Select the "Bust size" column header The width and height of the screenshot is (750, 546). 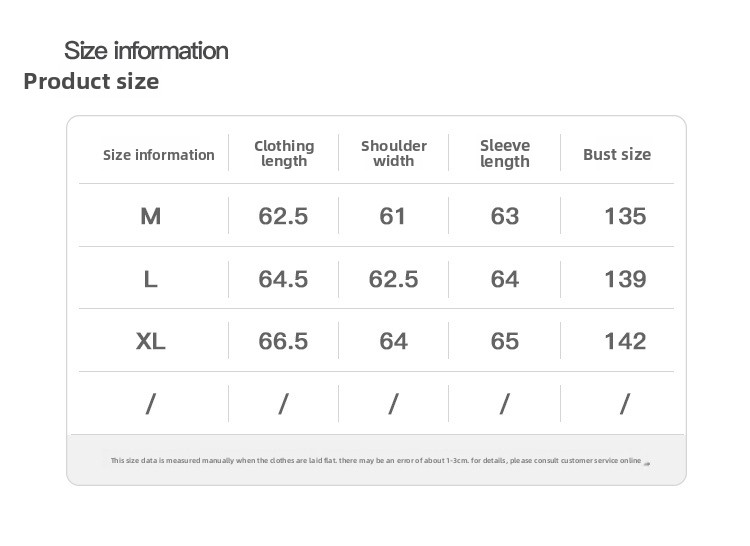[617, 154]
